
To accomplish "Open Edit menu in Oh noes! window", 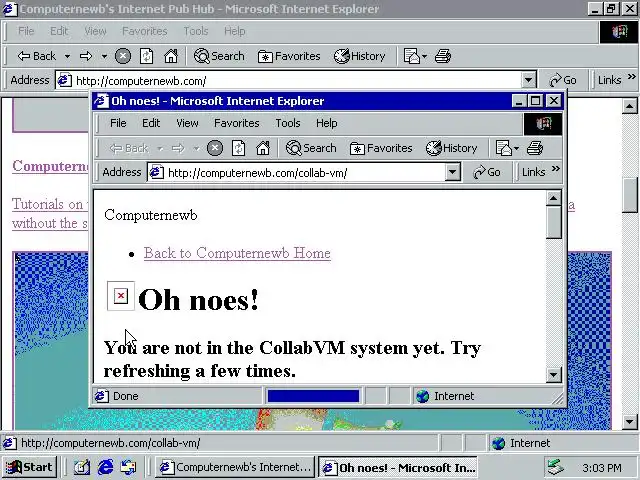I will (x=151, y=123).
